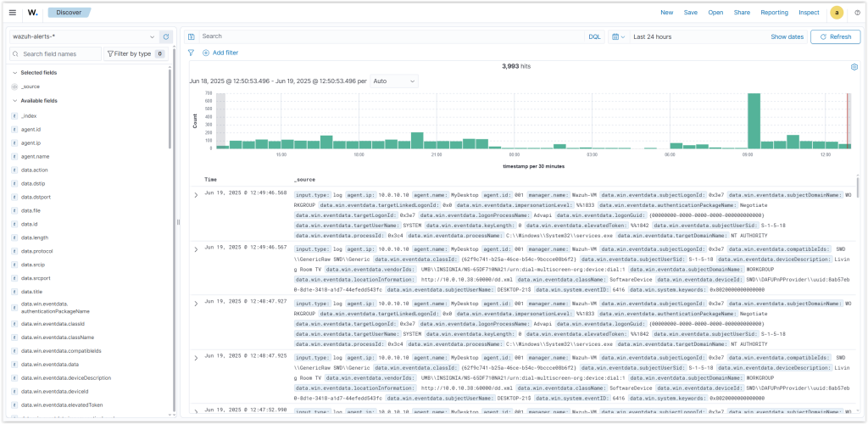Select the data.srcport field

(x=34, y=278)
